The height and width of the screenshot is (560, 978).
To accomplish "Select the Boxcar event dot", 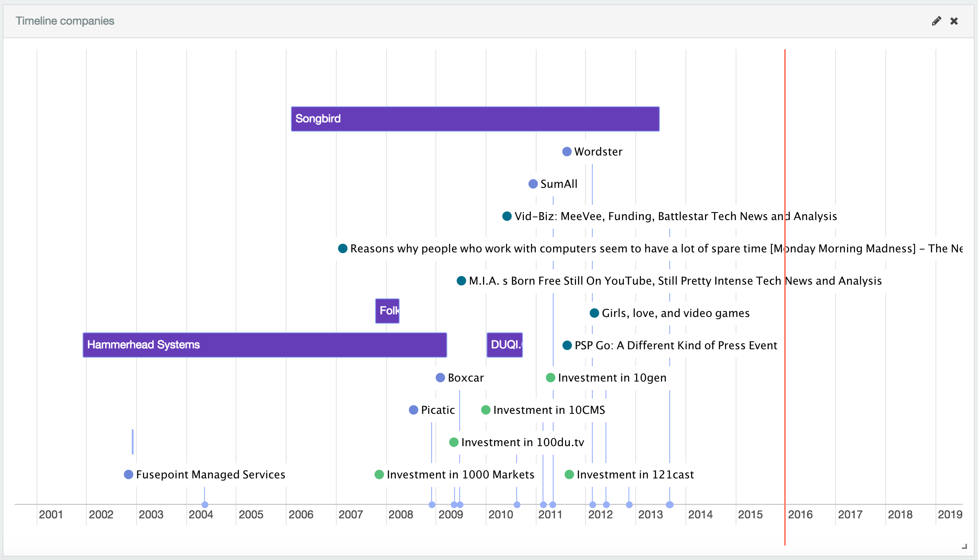I will click(440, 377).
